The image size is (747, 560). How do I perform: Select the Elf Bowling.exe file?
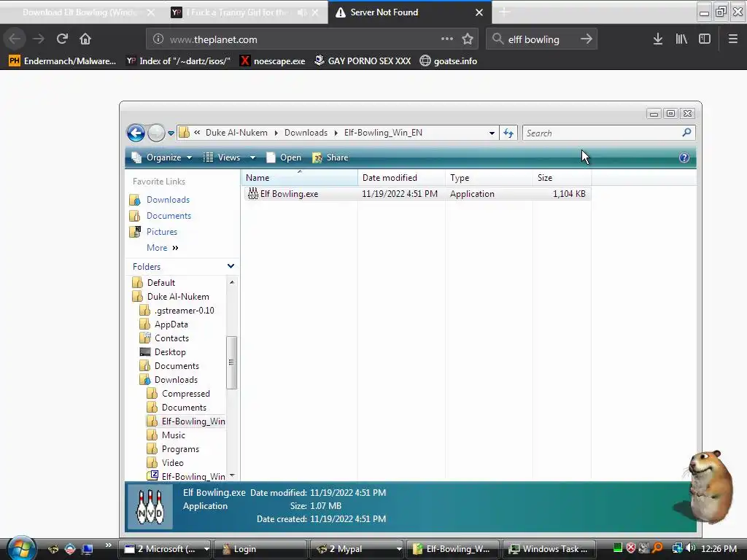pyautogui.click(x=417, y=194)
